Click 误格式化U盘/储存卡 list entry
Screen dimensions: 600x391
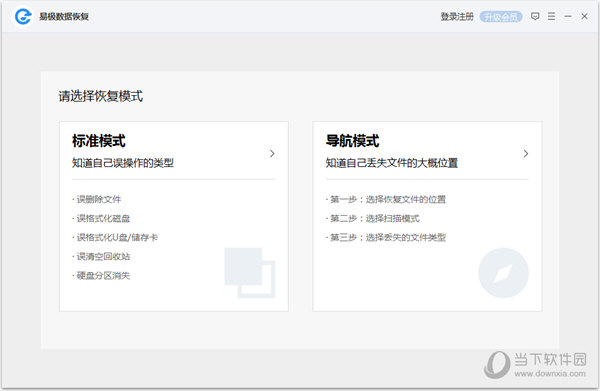tap(117, 238)
